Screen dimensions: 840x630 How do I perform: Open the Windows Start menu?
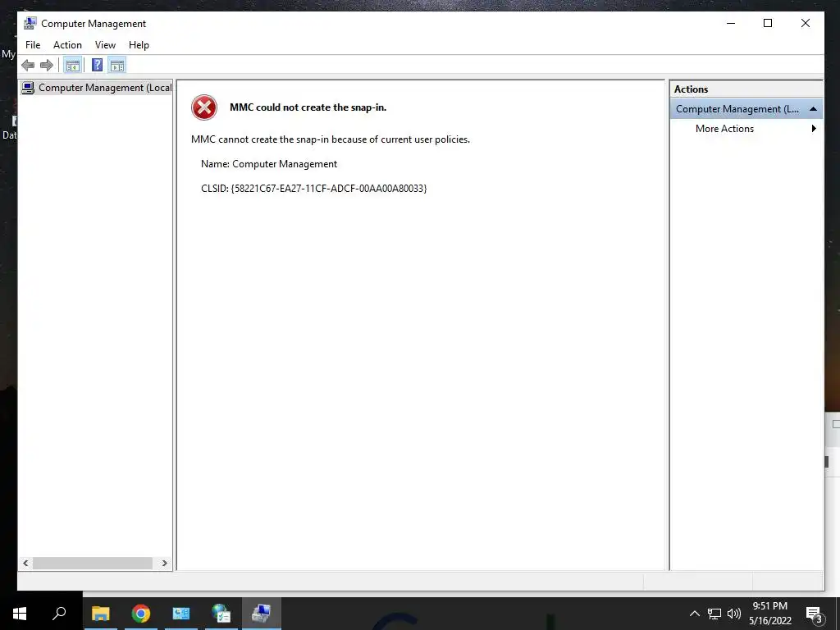[x=20, y=614]
